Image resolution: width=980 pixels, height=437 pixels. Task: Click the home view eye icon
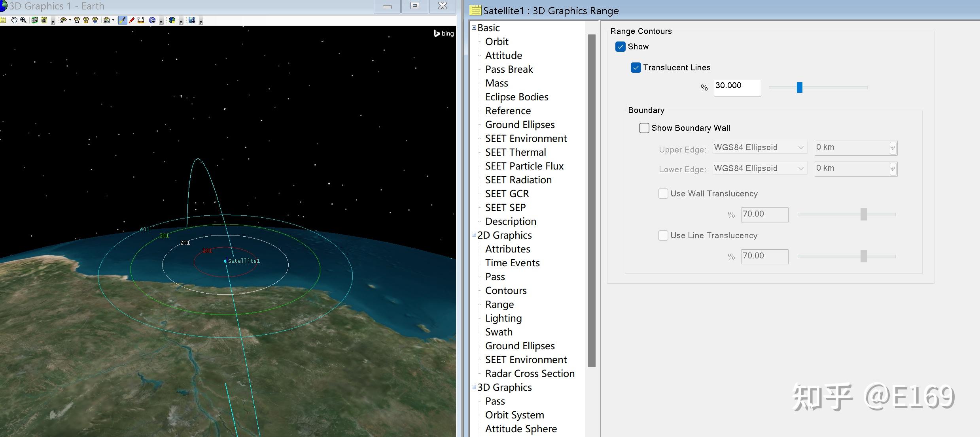click(x=77, y=20)
